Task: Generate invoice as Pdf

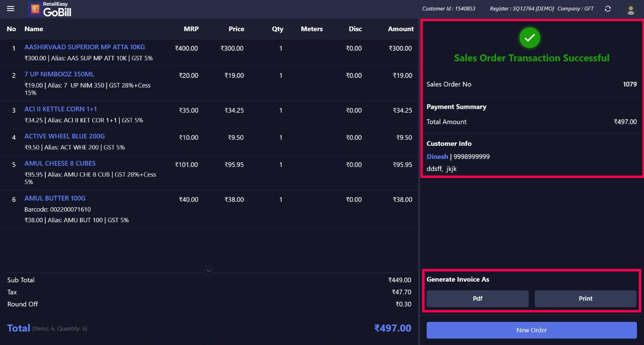Action: (x=477, y=299)
